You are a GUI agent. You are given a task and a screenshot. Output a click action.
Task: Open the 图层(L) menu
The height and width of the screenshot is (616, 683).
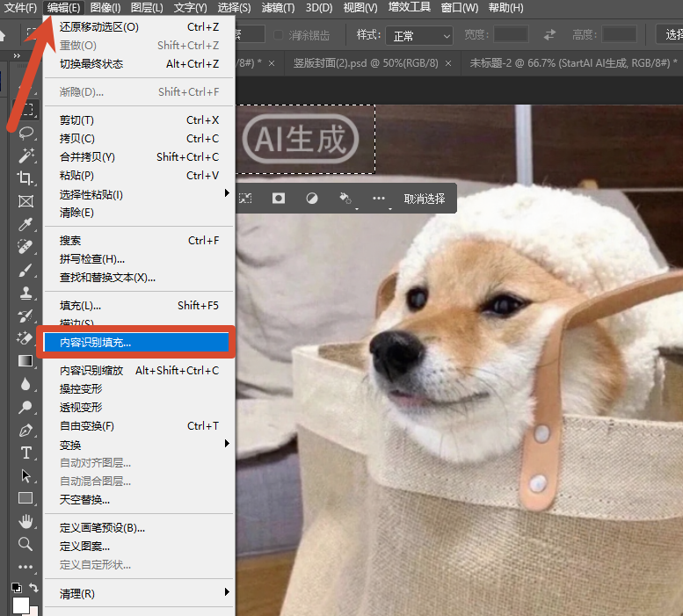[147, 8]
